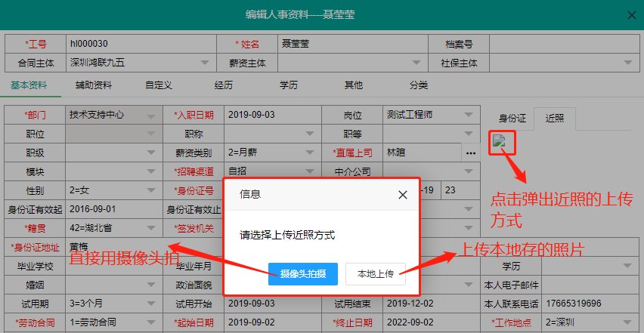Expand the 合同主体 dropdown

pos(205,63)
